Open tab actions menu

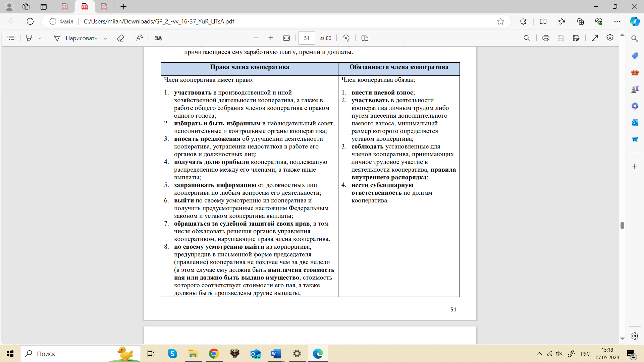pos(44,7)
